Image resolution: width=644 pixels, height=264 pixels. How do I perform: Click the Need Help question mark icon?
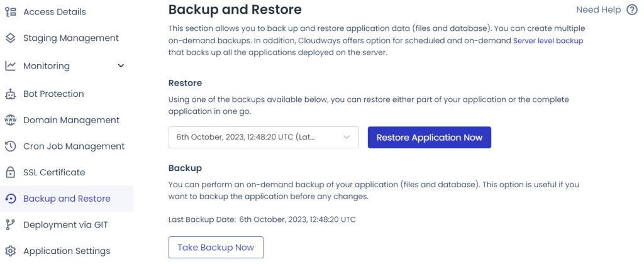[x=631, y=10]
